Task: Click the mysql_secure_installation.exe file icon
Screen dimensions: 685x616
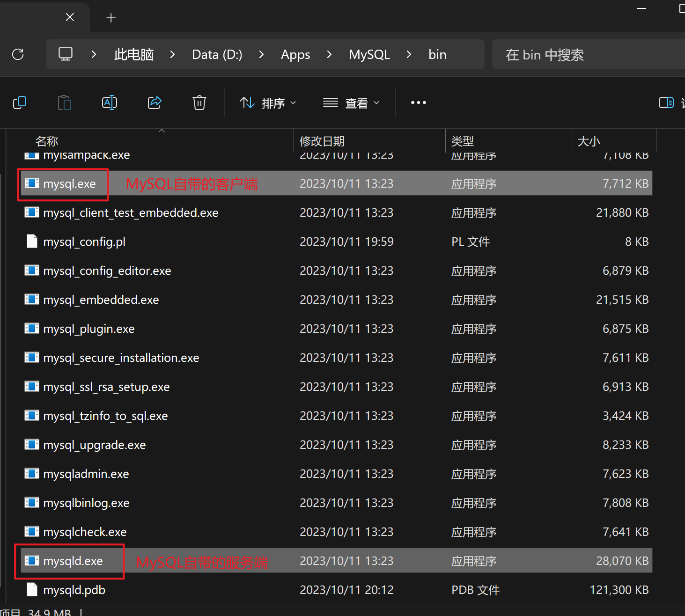Action: [x=32, y=357]
